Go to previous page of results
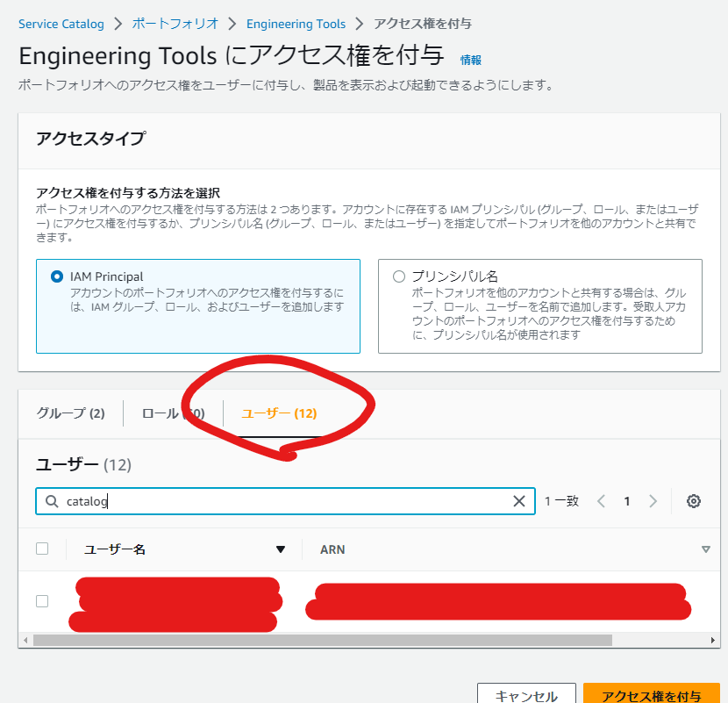This screenshot has height=703, width=728. (601, 501)
